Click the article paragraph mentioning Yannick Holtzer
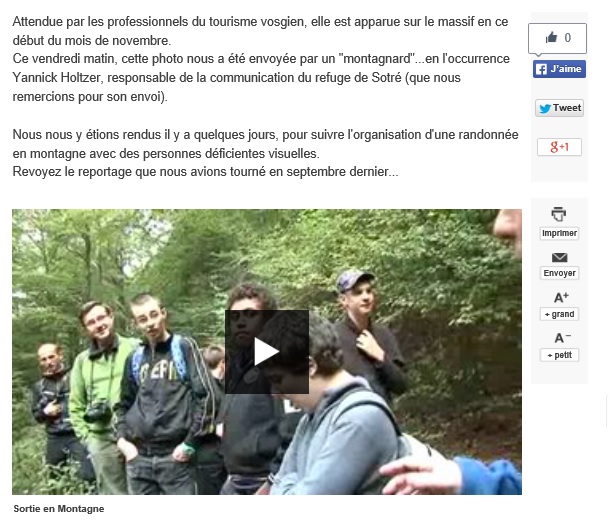Image resolution: width=610 pixels, height=525 pixels. pos(261,77)
